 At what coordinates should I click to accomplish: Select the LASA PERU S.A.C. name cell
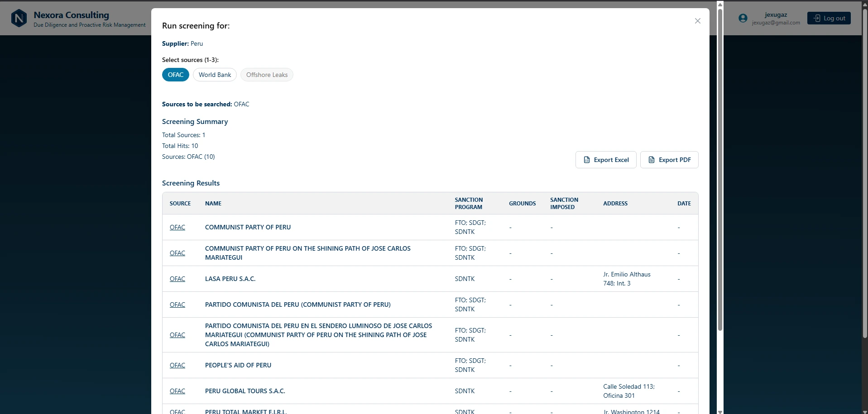coord(230,279)
